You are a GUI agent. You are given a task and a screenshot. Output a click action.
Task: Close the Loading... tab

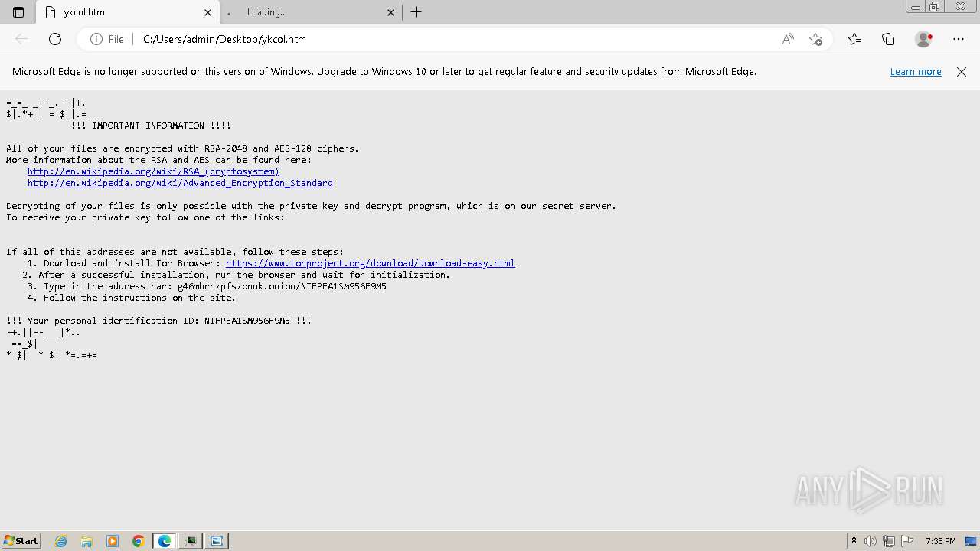click(390, 12)
